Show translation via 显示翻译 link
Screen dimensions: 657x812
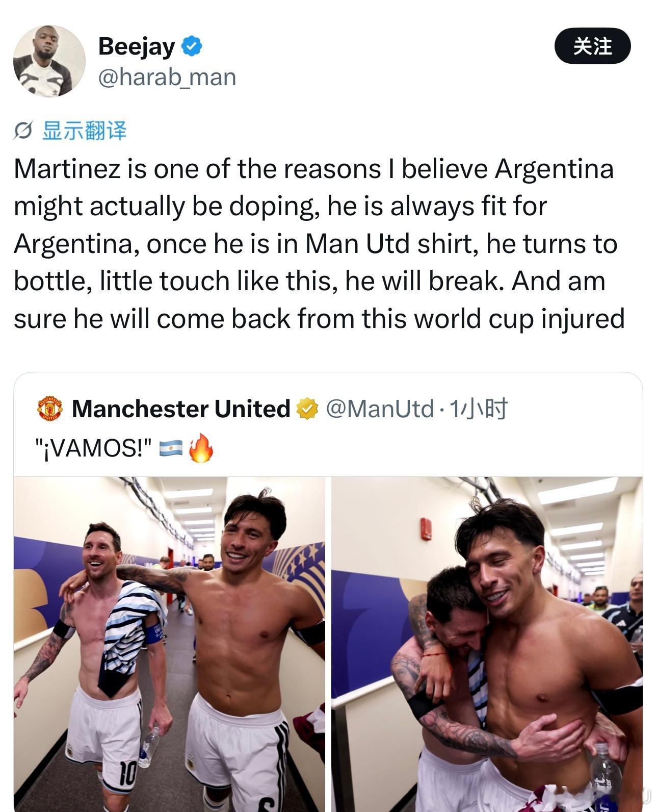coord(84,131)
